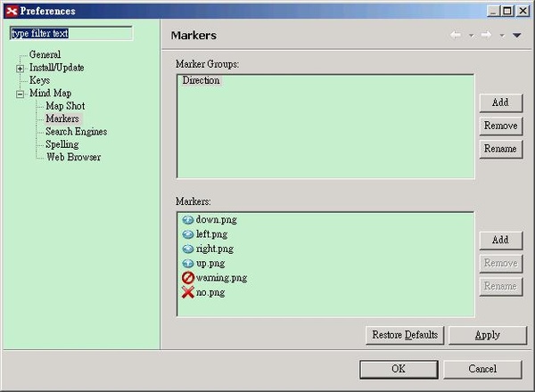
Task: Click the down.png marker icon
Action: 187,220
